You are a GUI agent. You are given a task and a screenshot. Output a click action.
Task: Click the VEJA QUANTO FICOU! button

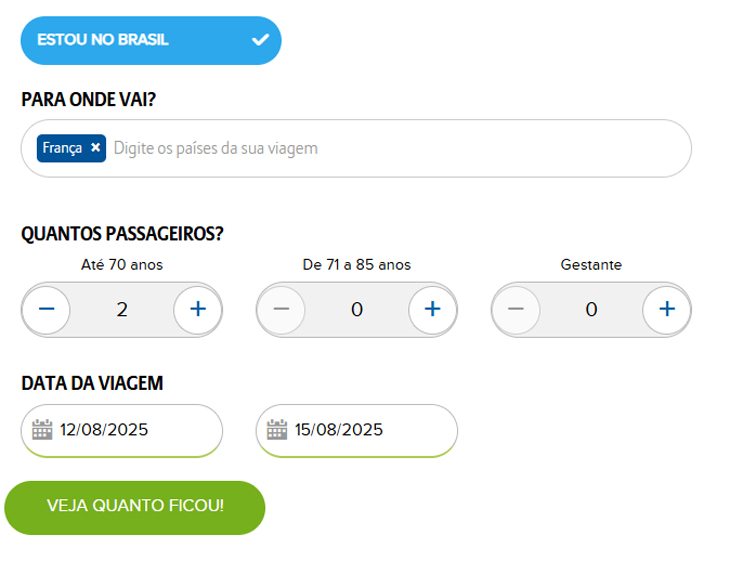[135, 507]
